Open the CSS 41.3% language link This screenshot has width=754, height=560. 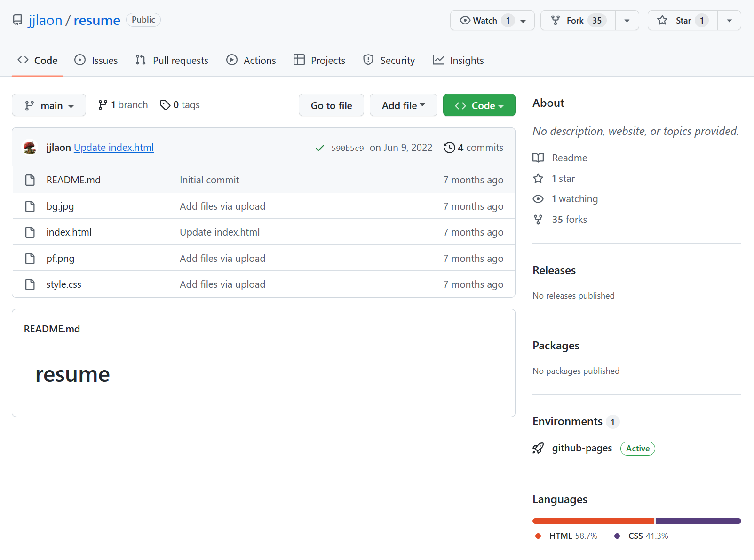(x=641, y=536)
